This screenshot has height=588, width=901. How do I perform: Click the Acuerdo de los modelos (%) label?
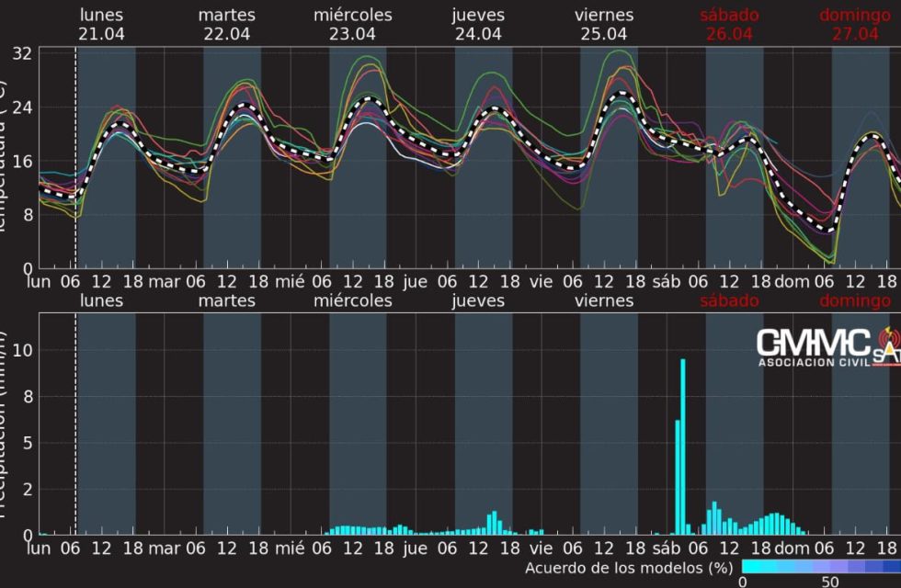click(629, 569)
